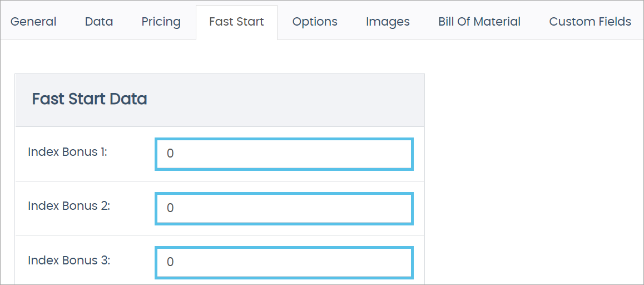Screen dimensions: 644x285
Task: Select the Fast Start tab
Action: click(236, 22)
